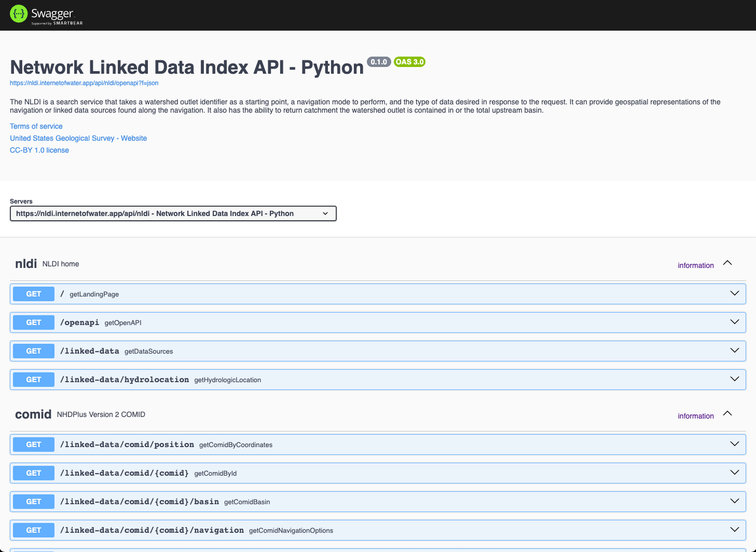
Task: Expand the getLandingPage endpoint arrow
Action: (734, 293)
